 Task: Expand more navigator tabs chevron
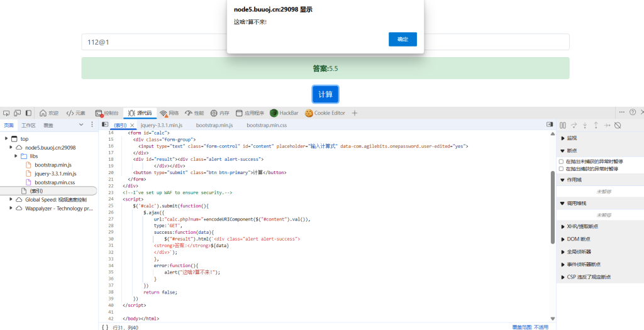[81, 124]
